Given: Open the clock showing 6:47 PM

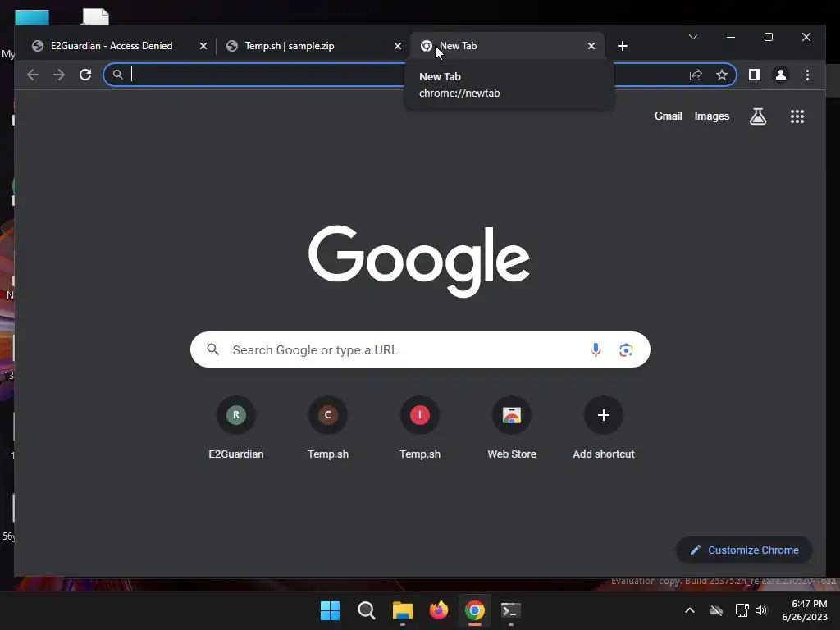Looking at the screenshot, I should pyautogui.click(x=806, y=610).
